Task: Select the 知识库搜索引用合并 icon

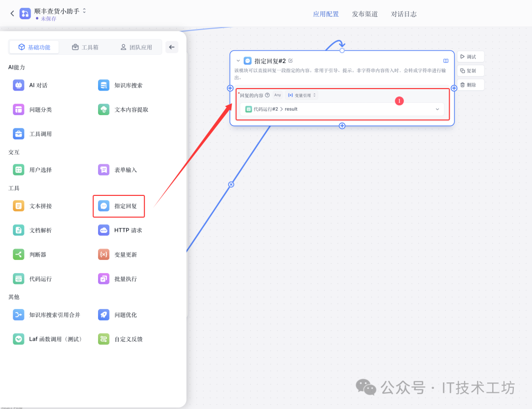Action: click(18, 315)
